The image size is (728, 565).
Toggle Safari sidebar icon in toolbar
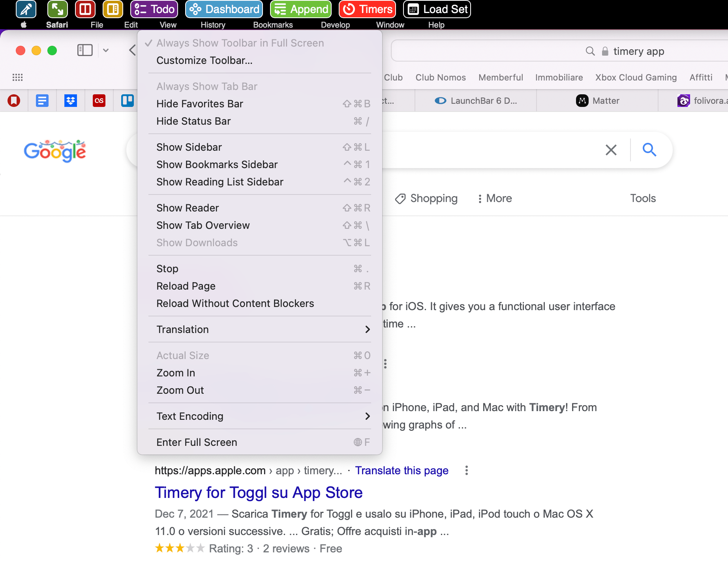click(x=85, y=50)
